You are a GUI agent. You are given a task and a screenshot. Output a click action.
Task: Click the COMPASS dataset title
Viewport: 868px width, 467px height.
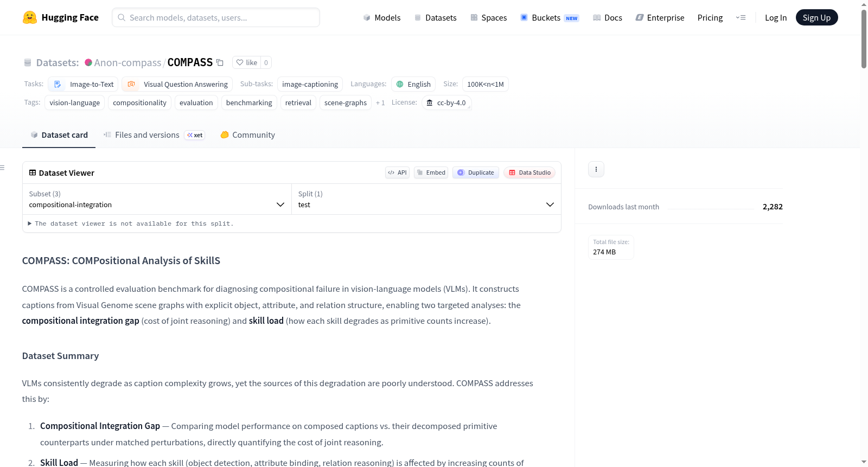pyautogui.click(x=190, y=62)
